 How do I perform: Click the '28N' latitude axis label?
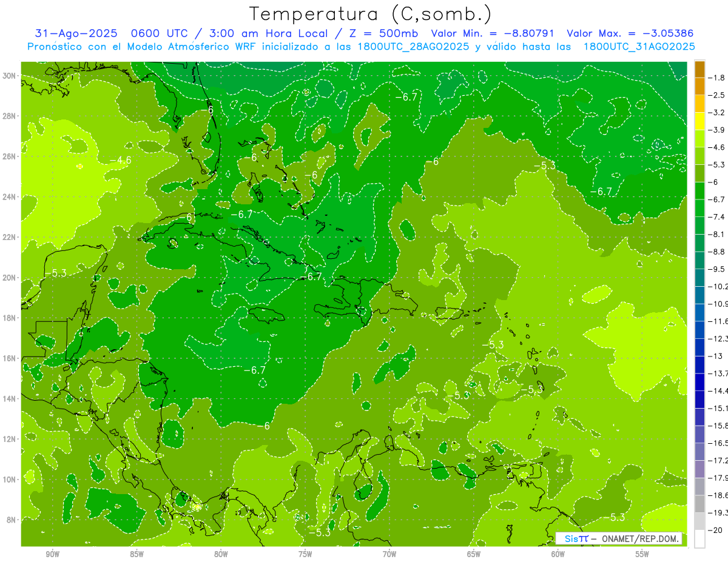coord(8,116)
